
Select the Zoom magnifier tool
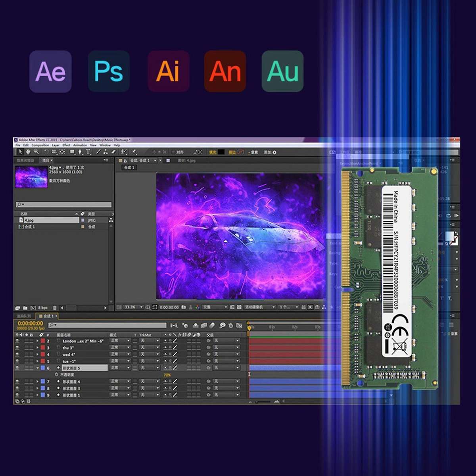[36, 152]
